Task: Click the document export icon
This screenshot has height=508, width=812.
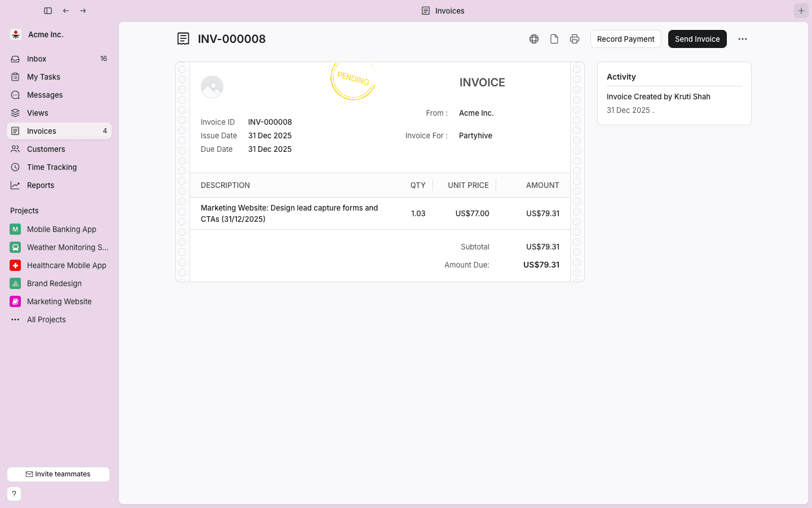Action: click(x=554, y=39)
